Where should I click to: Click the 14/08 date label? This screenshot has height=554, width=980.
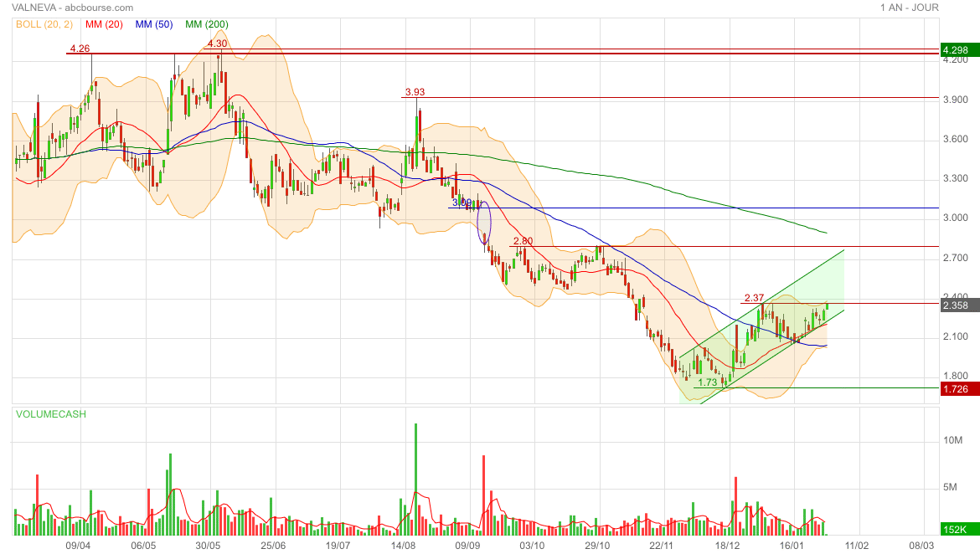tap(403, 546)
